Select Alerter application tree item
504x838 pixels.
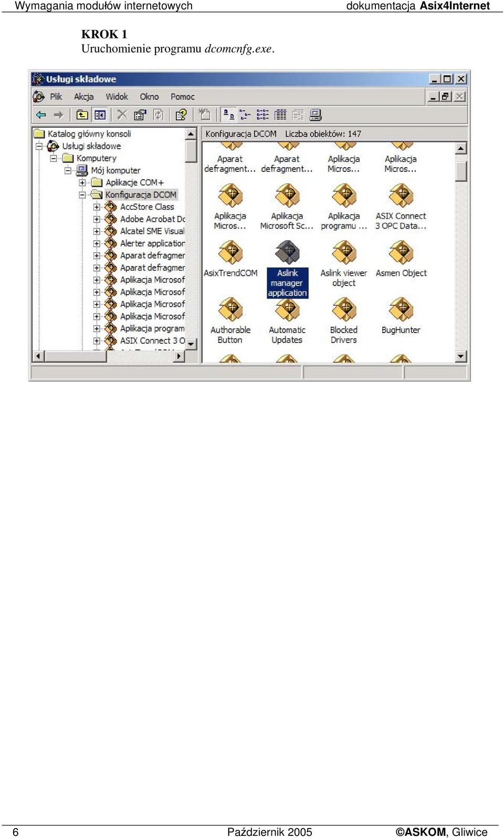click(x=152, y=243)
